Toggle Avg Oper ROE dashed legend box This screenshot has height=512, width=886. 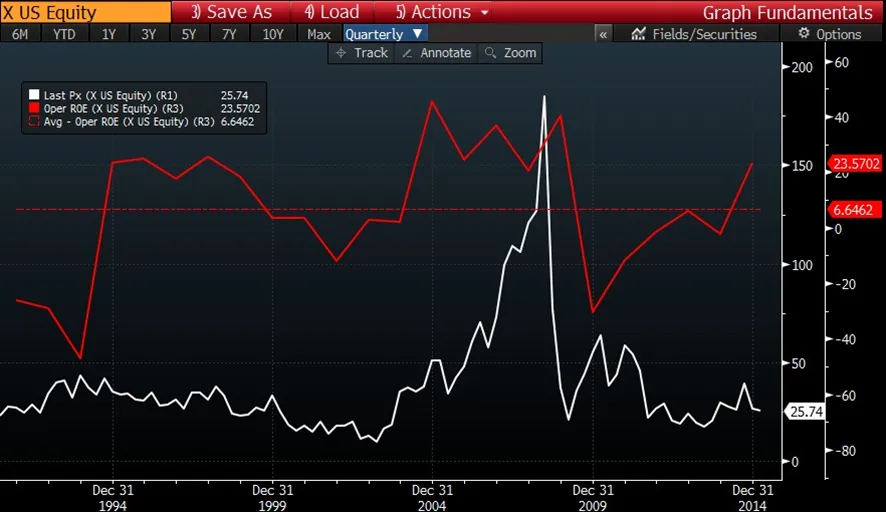pyautogui.click(x=33, y=121)
